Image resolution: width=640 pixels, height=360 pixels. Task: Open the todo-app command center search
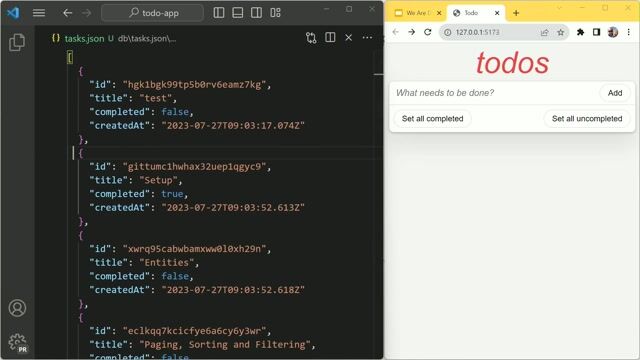click(152, 13)
